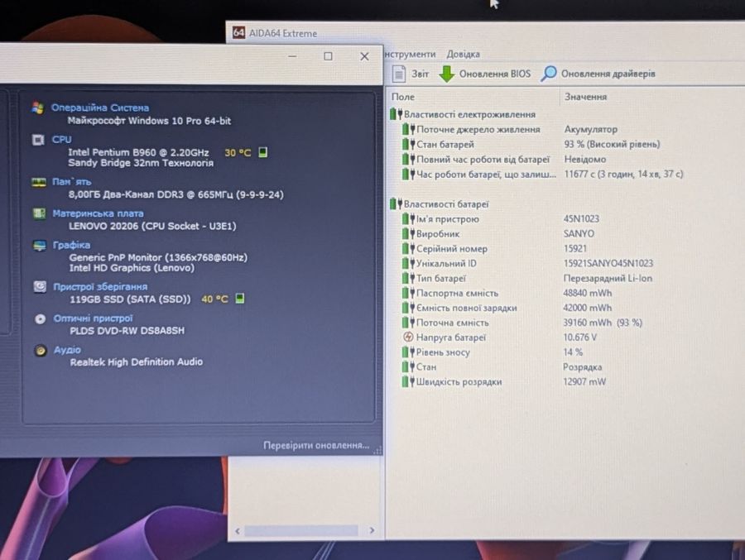Select the value 93 % (Високий рівень)

coord(612,144)
